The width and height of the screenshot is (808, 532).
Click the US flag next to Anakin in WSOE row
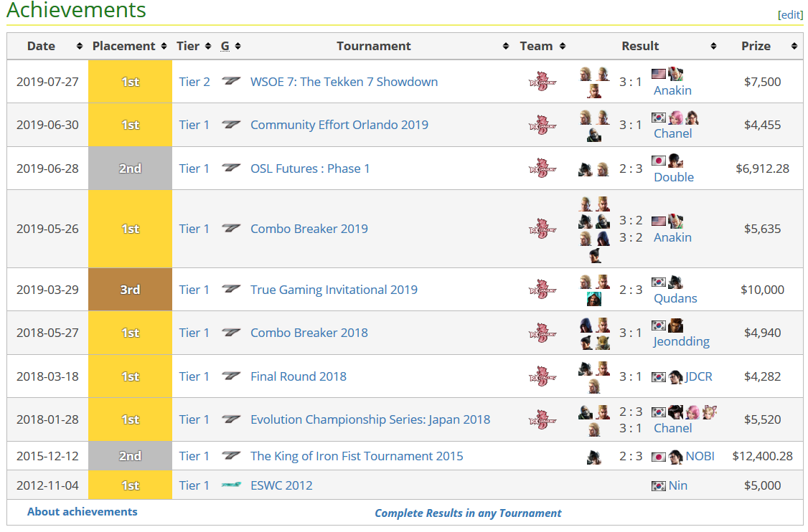point(659,74)
